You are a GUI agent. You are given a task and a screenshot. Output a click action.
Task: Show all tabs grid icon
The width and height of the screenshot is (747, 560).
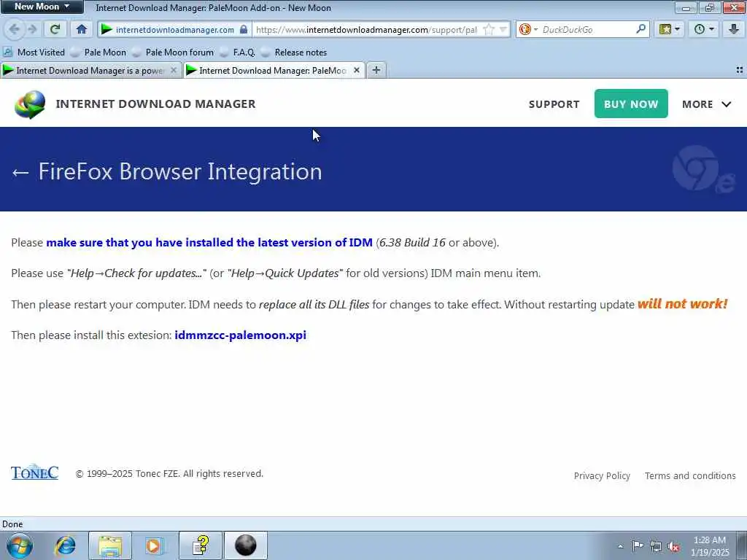tap(740, 70)
